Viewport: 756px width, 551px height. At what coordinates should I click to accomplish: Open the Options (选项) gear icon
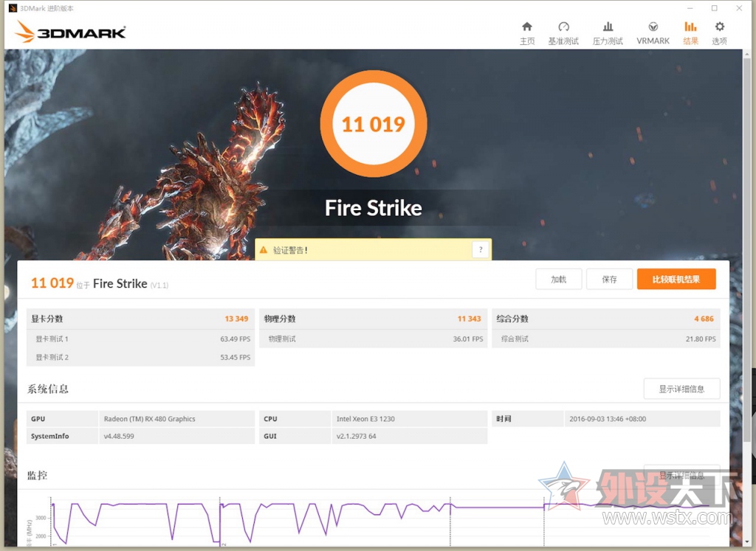[719, 27]
